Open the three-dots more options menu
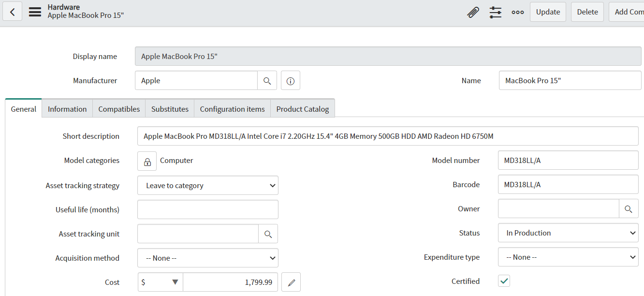 coord(518,12)
